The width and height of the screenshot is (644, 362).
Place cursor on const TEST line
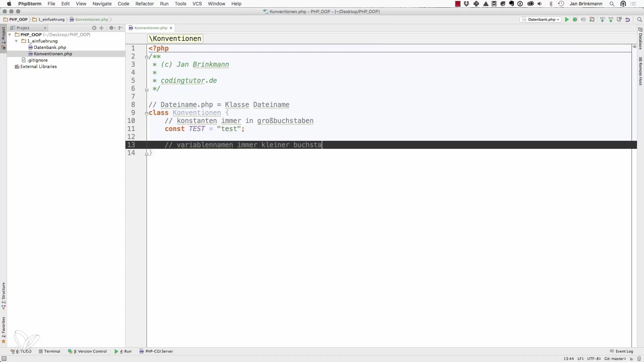tap(205, 129)
